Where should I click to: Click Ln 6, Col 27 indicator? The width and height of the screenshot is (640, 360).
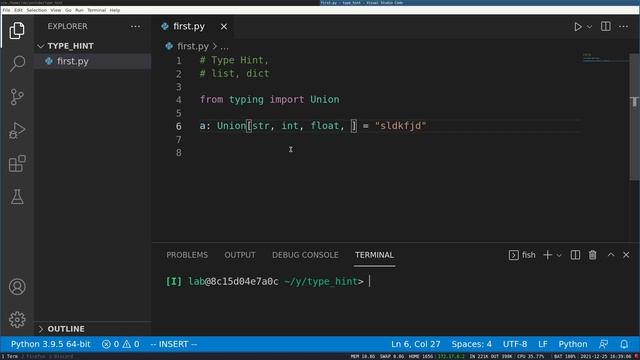416,344
